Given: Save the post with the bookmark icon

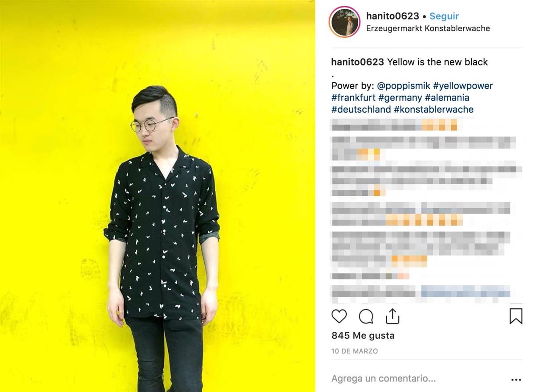Looking at the screenshot, I should (x=516, y=316).
